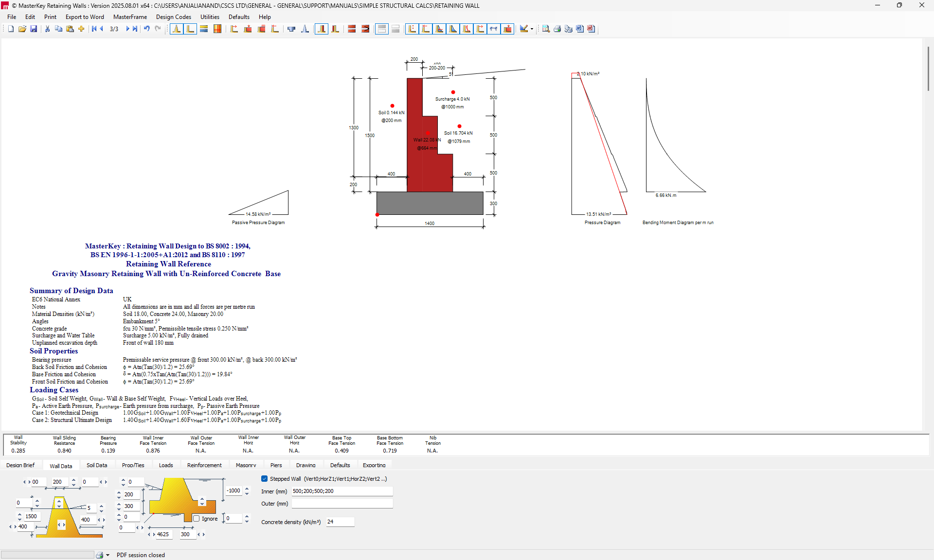Save project using the floppy disk icon

click(x=34, y=29)
